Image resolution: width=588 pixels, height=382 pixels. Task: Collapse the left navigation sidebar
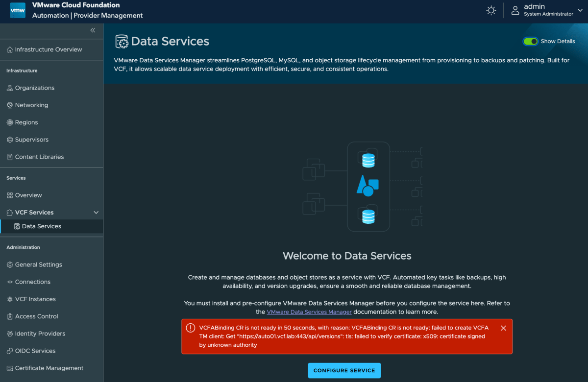point(93,30)
